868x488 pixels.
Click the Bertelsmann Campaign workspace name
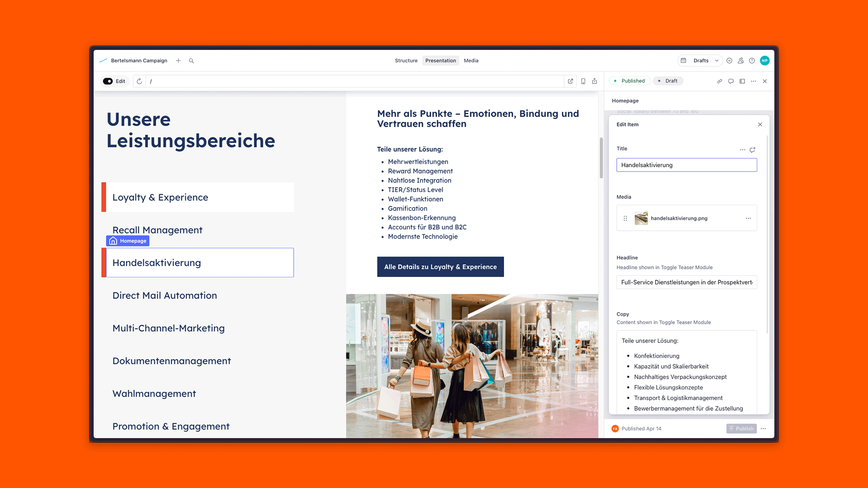pos(139,61)
